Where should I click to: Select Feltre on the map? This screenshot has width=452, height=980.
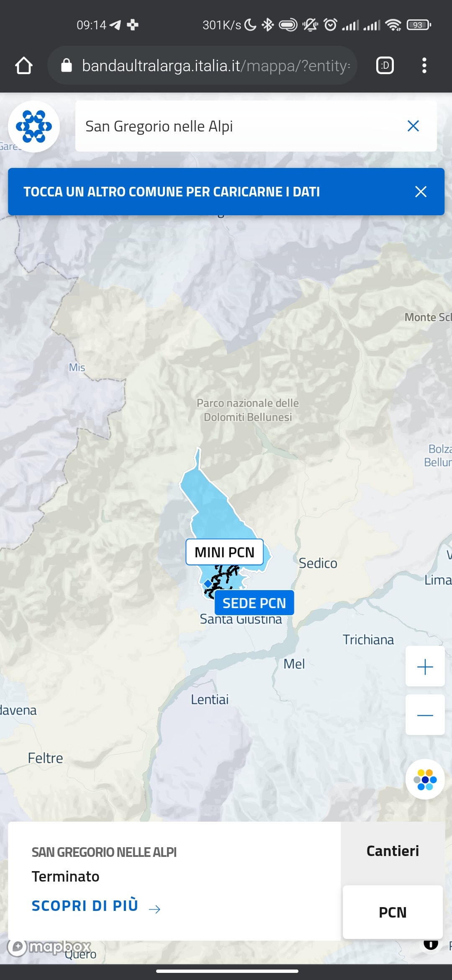tap(45, 758)
